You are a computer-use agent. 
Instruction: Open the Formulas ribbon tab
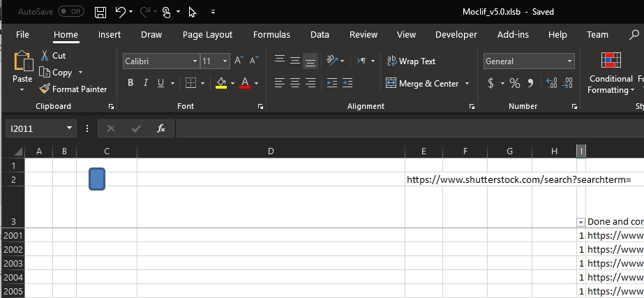coord(271,35)
